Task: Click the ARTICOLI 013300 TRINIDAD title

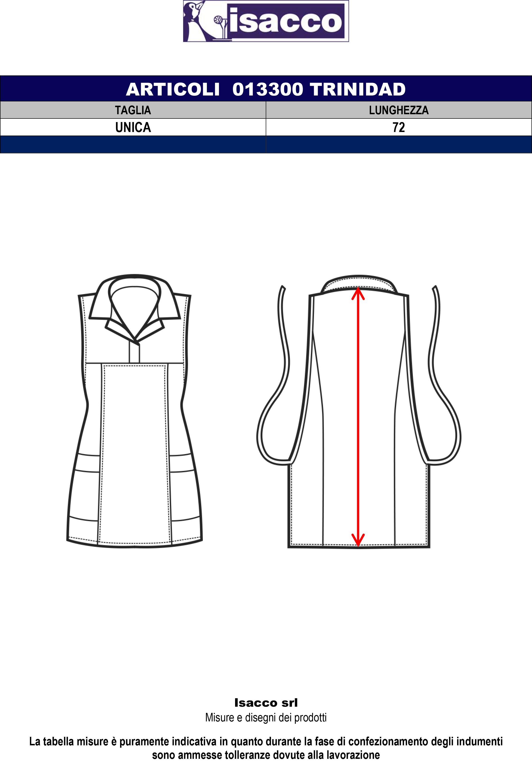Action: tap(265, 89)
